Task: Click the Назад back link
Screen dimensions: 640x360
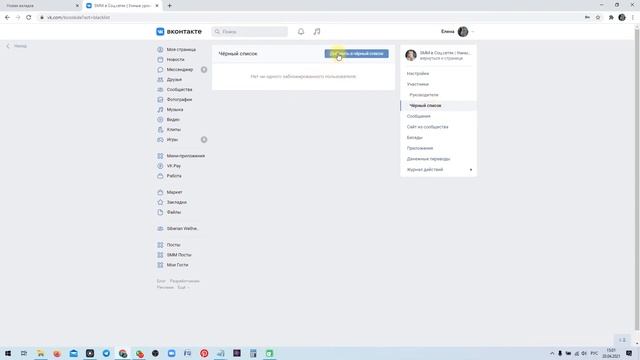Action: (x=17, y=46)
